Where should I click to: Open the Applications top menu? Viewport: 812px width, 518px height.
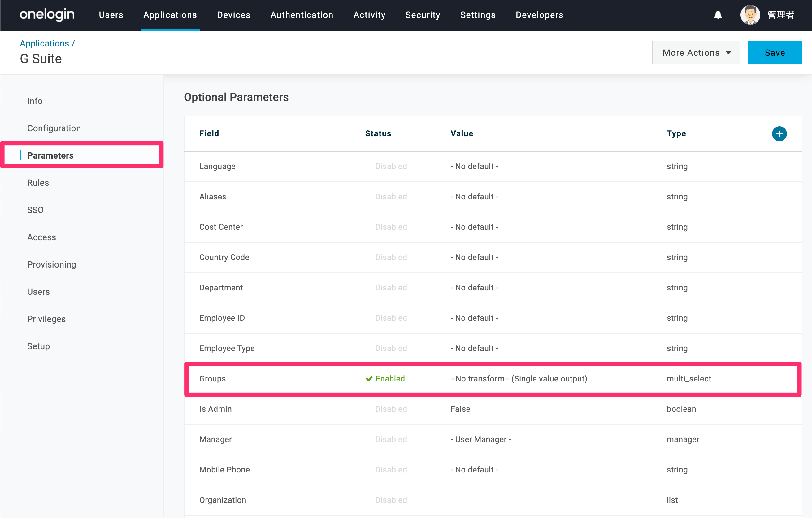[170, 15]
